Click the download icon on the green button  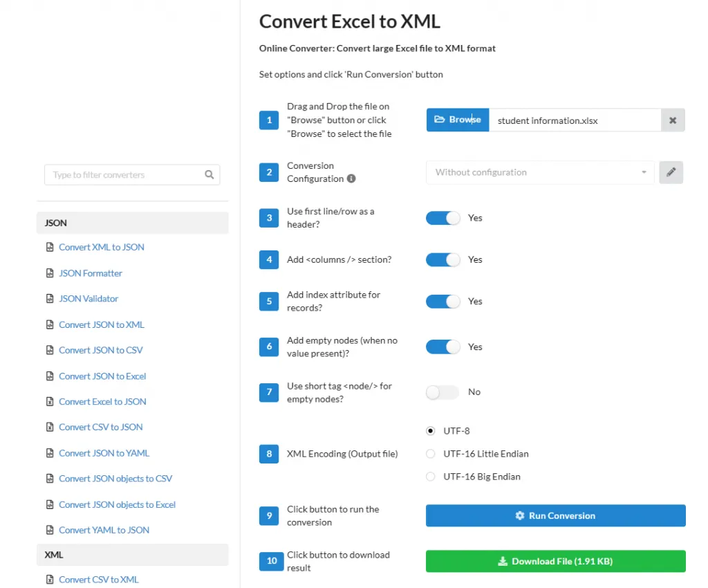coord(504,561)
